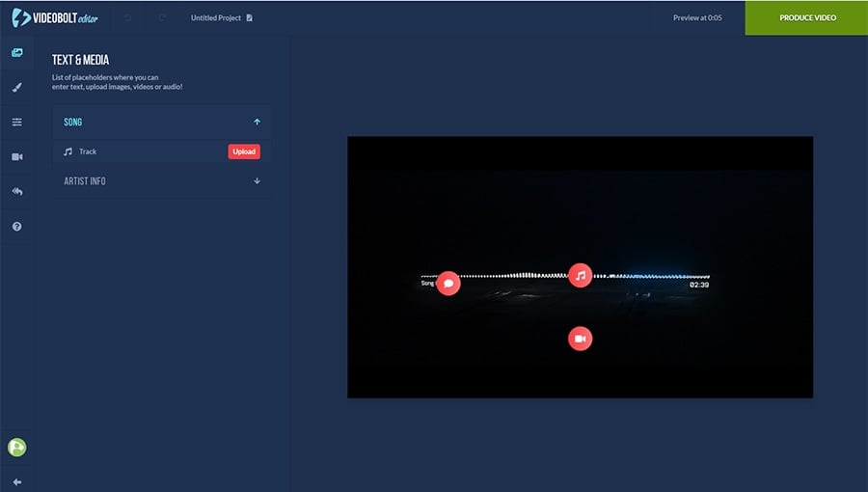Viewport: 868px width, 492px height.
Task: Open the brush style sidebar panel
Action: [x=17, y=88]
